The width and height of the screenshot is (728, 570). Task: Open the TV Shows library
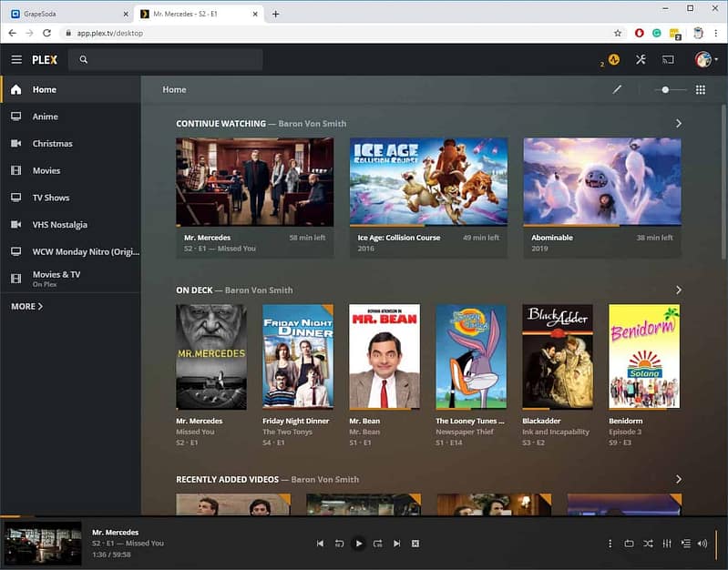pyautogui.click(x=70, y=198)
